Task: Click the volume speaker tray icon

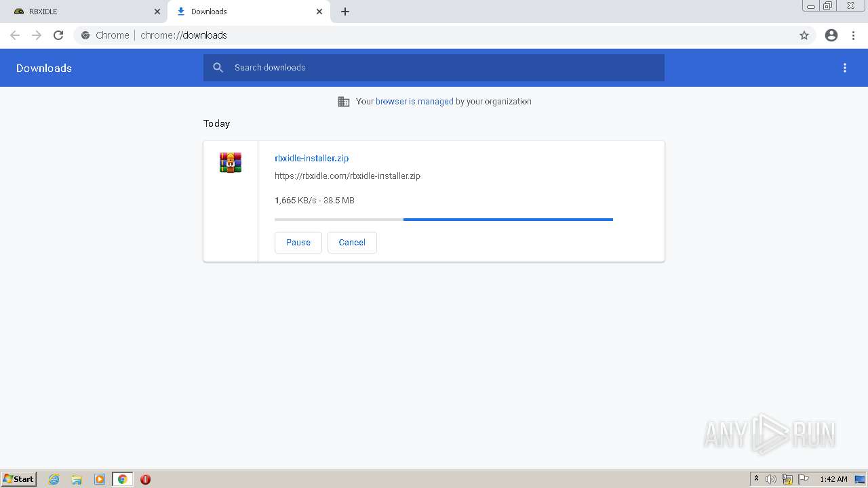Action: 771,479
